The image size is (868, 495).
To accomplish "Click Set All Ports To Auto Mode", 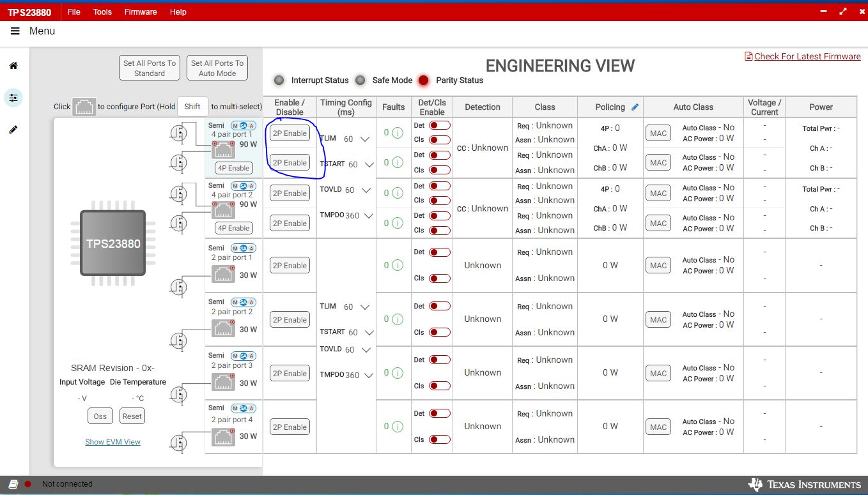I will coord(217,68).
